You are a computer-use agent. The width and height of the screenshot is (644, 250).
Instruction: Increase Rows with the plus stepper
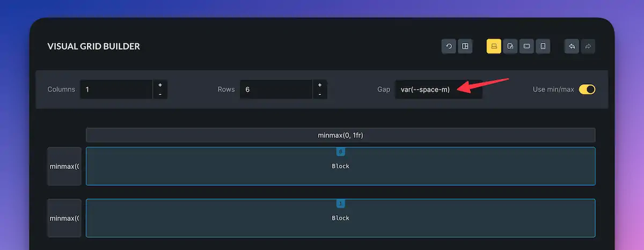(x=320, y=85)
